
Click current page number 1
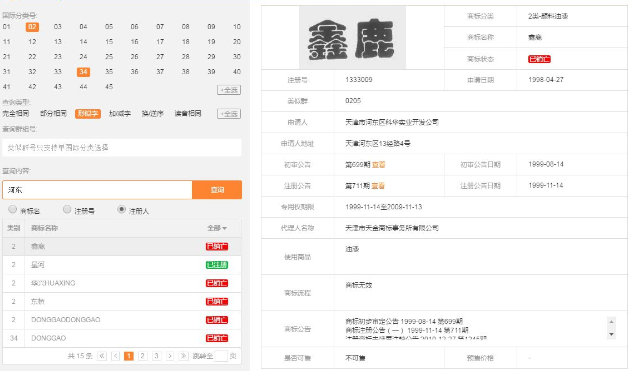[x=129, y=356]
